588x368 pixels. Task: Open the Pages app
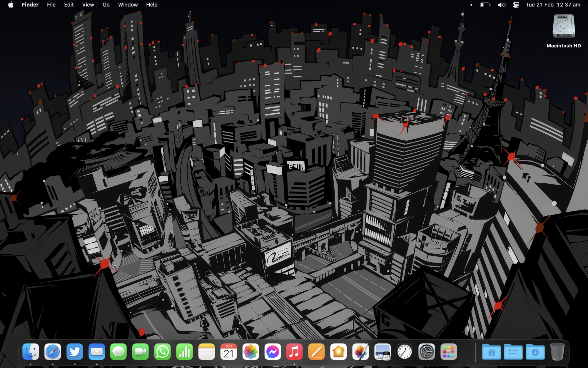[317, 352]
